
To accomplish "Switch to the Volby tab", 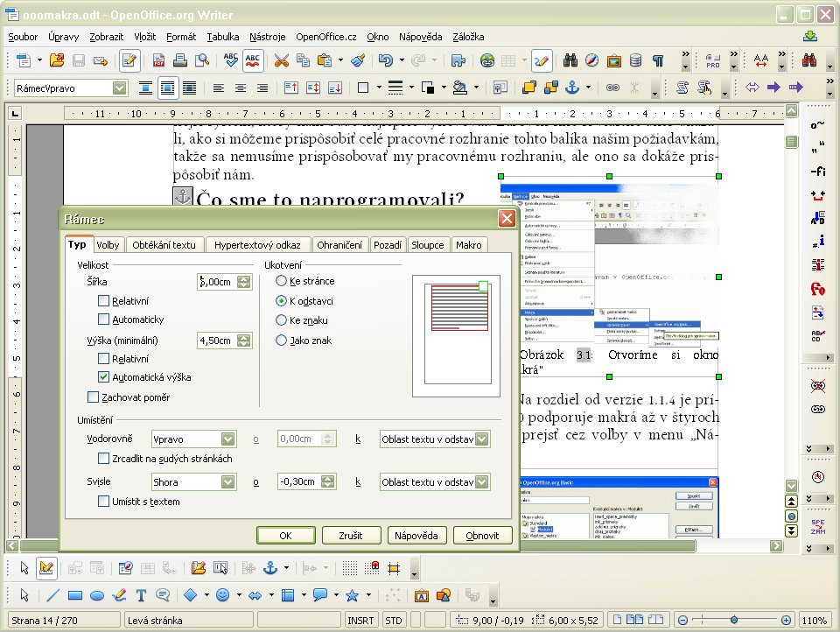I will [x=108, y=245].
